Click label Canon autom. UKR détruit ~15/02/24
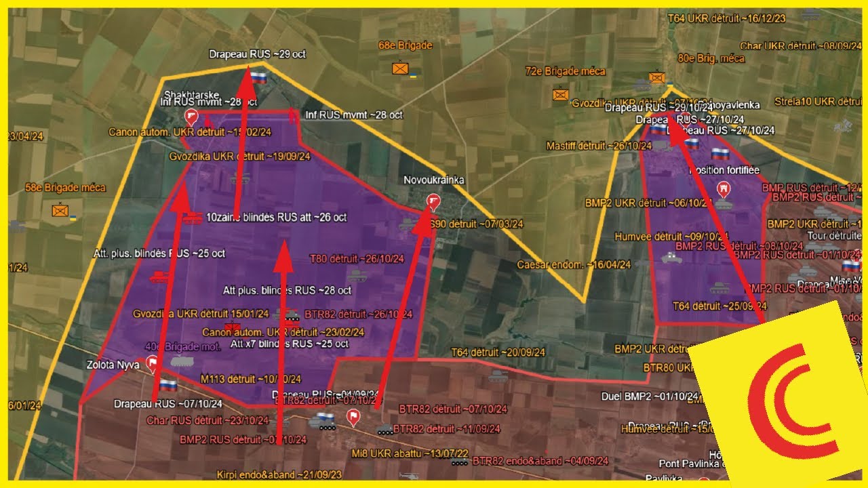 pos(191,132)
